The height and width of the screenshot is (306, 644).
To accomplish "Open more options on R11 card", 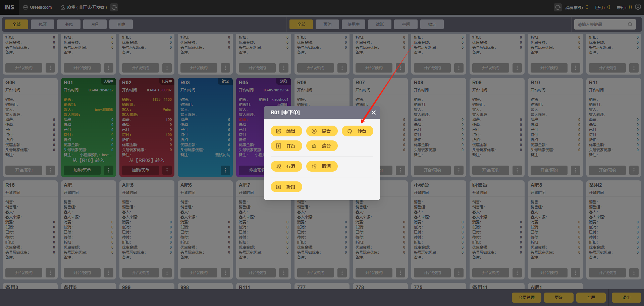I will (x=634, y=170).
